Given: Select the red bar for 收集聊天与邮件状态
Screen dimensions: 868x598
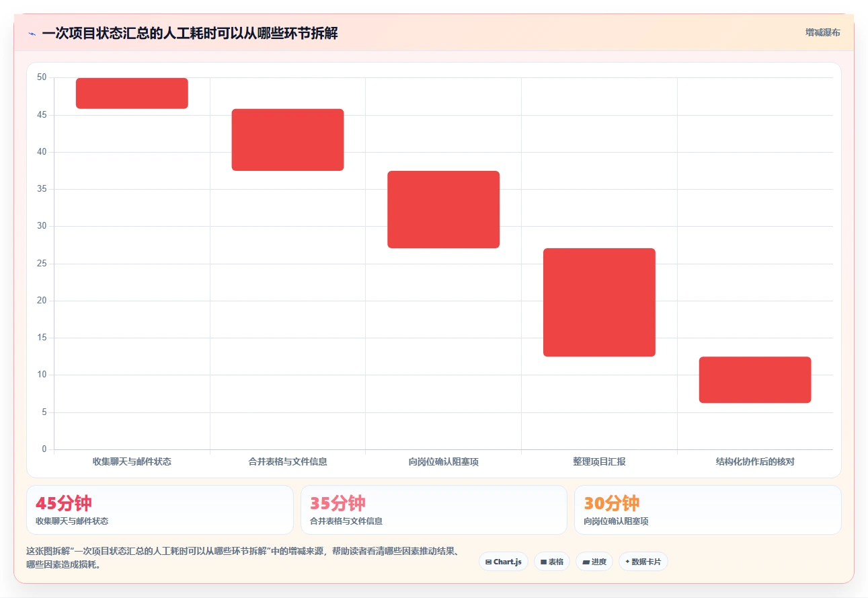Looking at the screenshot, I should point(132,94).
